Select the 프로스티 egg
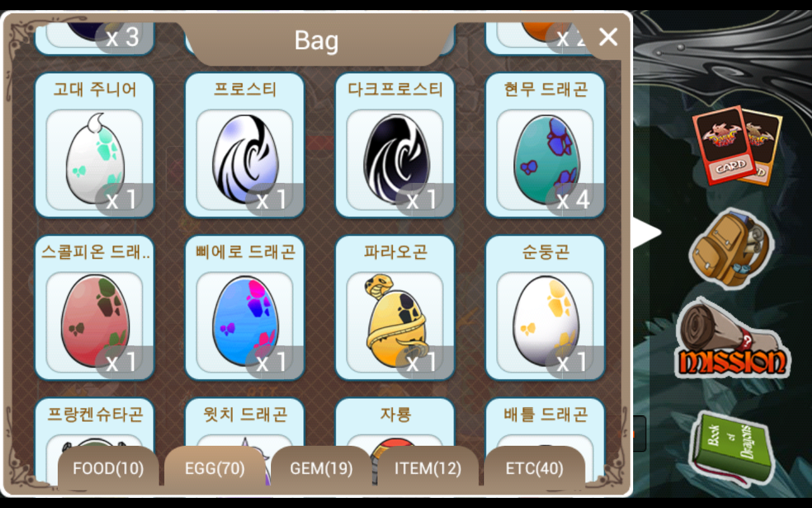This screenshot has height=508, width=812. pyautogui.click(x=245, y=145)
